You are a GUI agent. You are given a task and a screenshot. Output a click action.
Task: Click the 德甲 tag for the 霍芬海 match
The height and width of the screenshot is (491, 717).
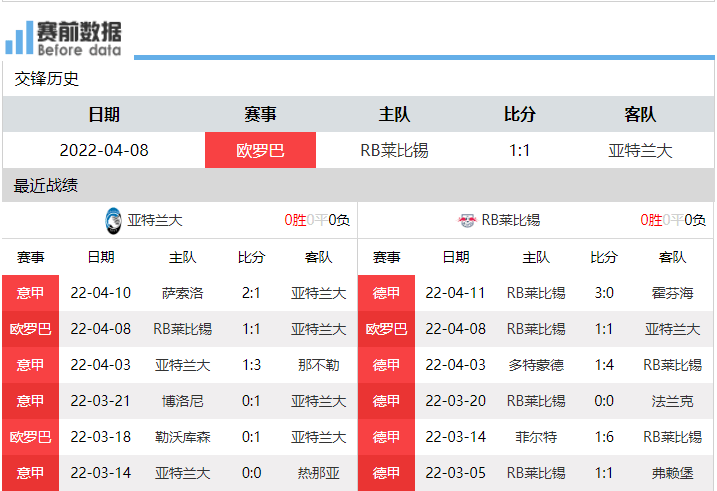(386, 293)
